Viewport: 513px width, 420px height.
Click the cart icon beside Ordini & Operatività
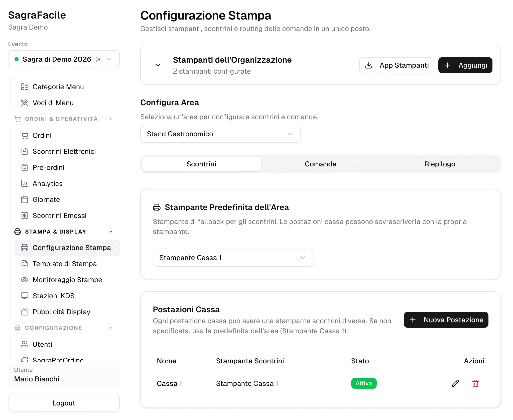point(18,119)
